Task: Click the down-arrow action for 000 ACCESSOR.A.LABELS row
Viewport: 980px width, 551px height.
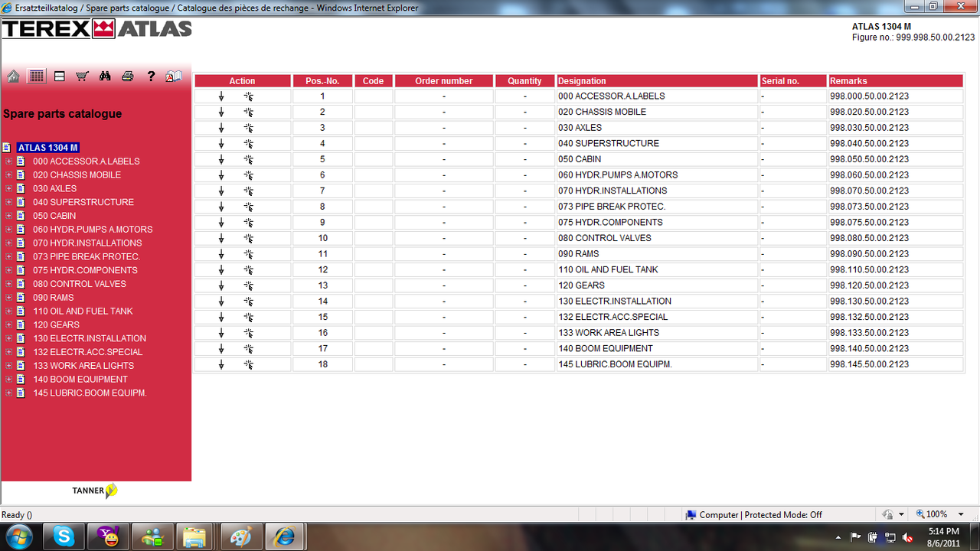Action: pos(221,96)
